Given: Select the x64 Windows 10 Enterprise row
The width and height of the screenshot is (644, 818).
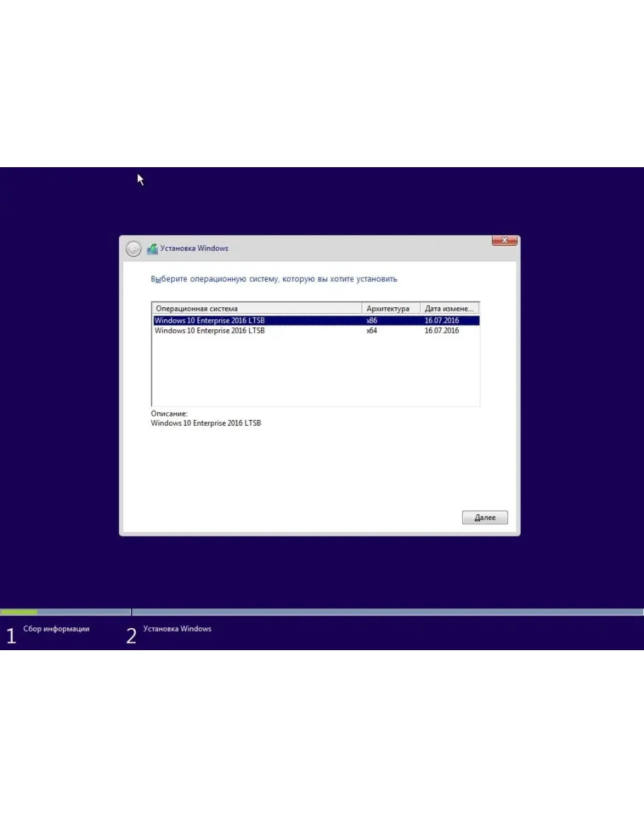Looking at the screenshot, I should click(x=209, y=331).
